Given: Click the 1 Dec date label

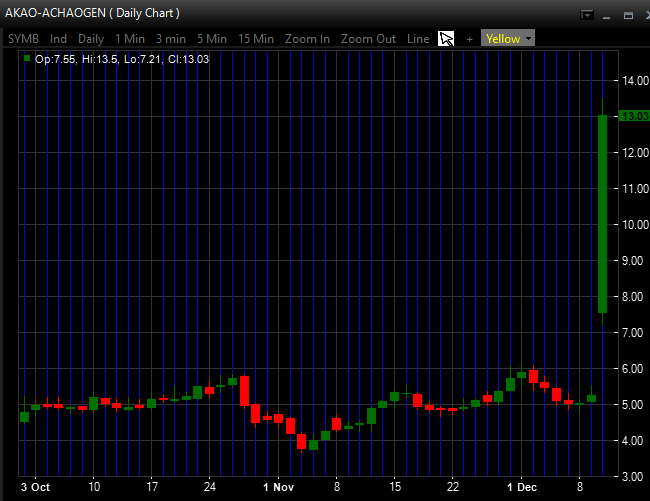Looking at the screenshot, I should coord(522,487).
